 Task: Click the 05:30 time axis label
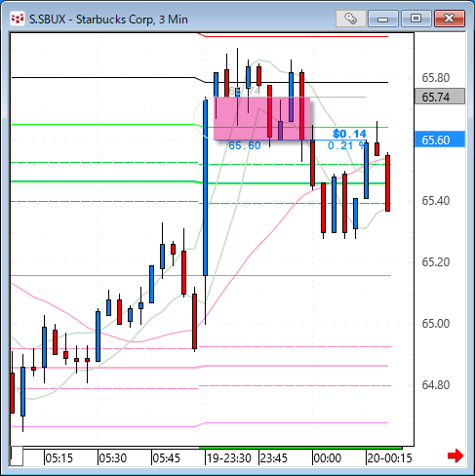(x=112, y=458)
